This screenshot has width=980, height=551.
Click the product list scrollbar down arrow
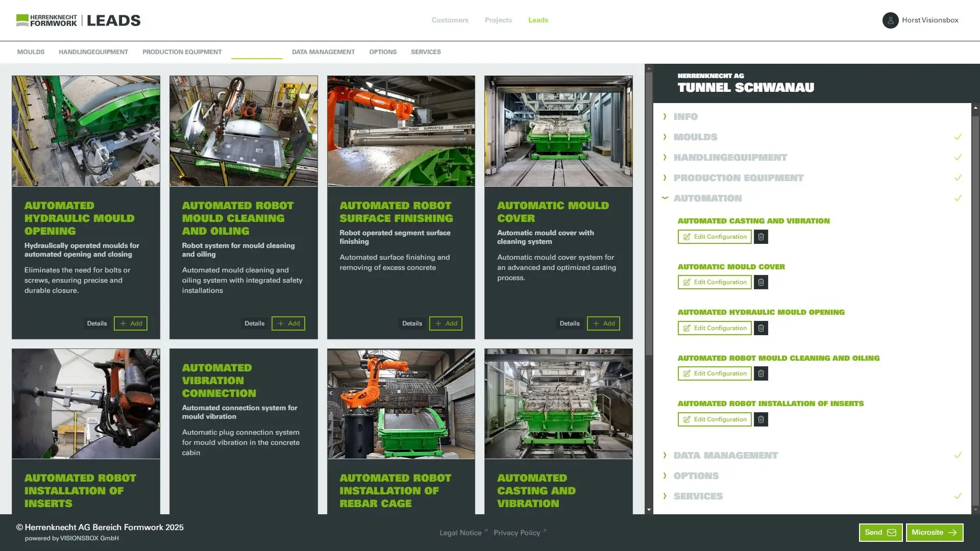tap(649, 510)
